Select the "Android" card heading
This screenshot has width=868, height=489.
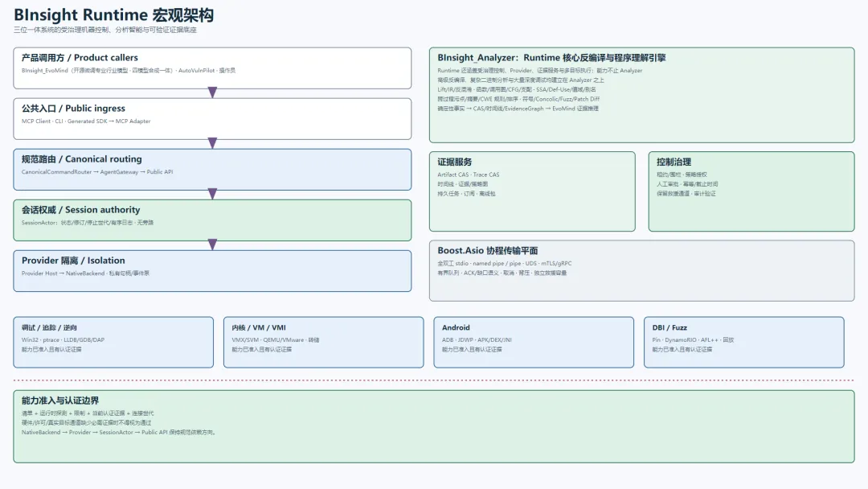click(x=456, y=328)
